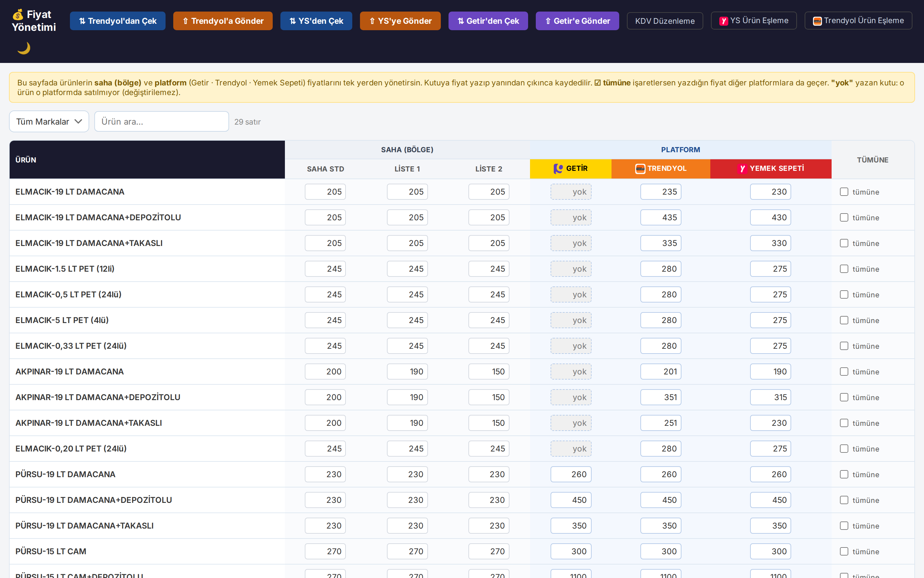Click the Trendyol logo in the column header
Image resolution: width=924 pixels, height=578 pixels.
click(x=640, y=169)
